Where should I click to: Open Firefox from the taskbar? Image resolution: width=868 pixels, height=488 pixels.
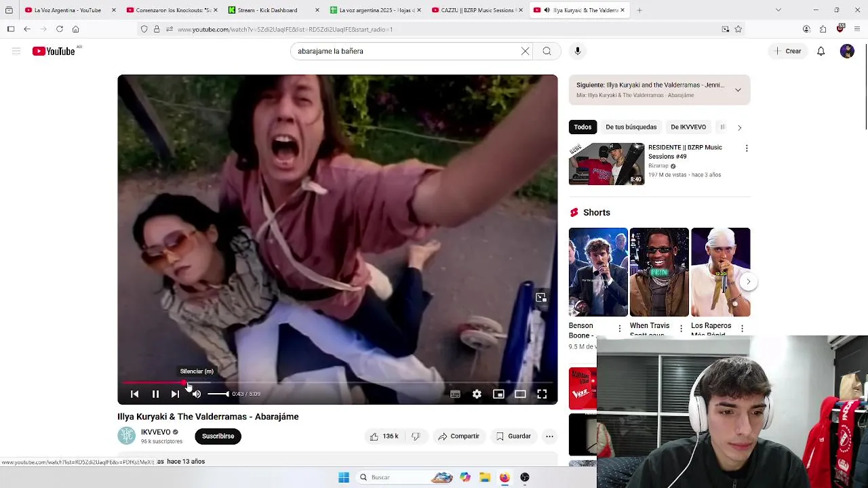click(x=505, y=477)
